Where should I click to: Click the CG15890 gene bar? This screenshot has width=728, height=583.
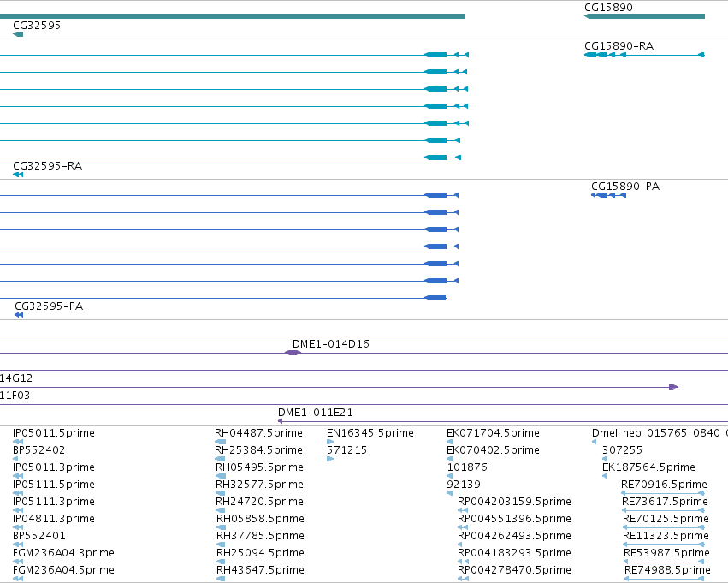[x=644, y=16]
